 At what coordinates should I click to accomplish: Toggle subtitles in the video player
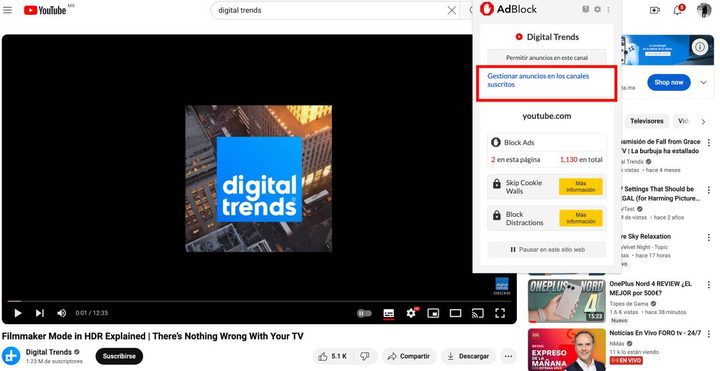pos(388,313)
